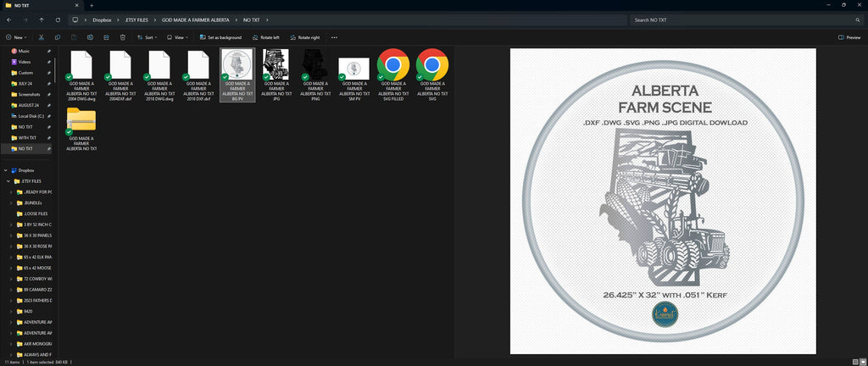868x366 pixels.
Task: Toggle the Preview pane button
Action: coord(849,37)
